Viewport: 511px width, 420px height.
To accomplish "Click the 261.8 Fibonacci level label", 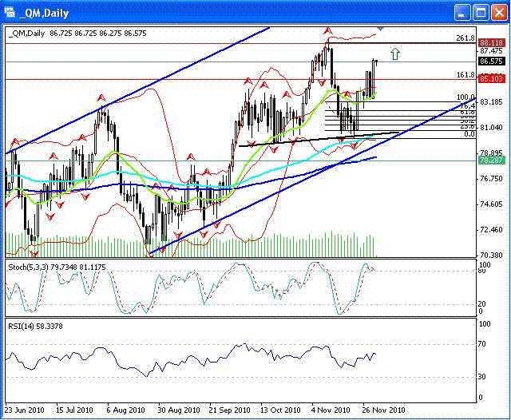I will pyautogui.click(x=465, y=38).
